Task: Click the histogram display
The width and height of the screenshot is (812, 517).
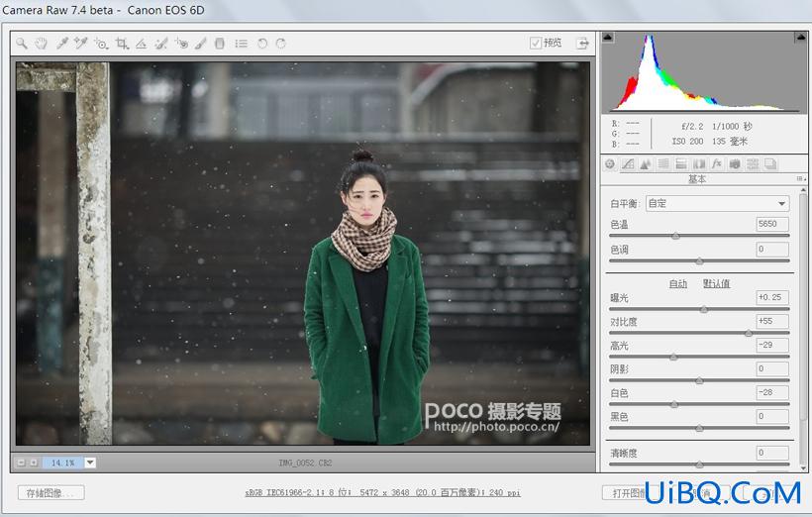Action: 704,72
